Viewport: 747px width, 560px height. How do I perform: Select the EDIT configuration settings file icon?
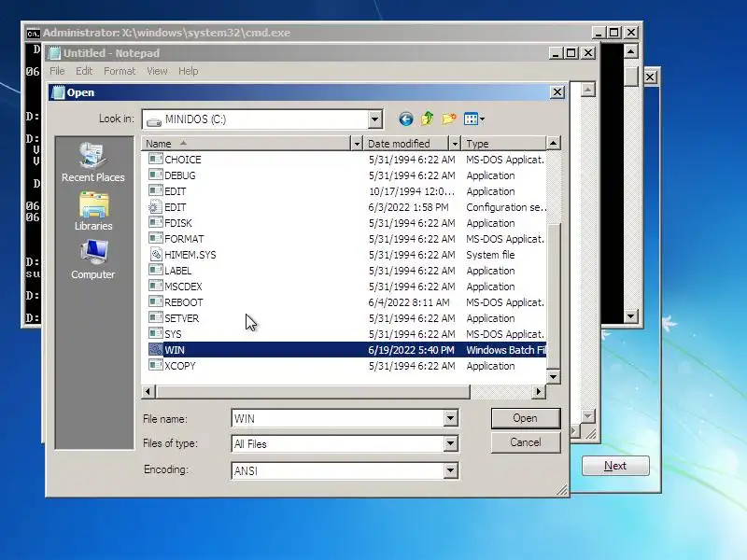(x=155, y=206)
